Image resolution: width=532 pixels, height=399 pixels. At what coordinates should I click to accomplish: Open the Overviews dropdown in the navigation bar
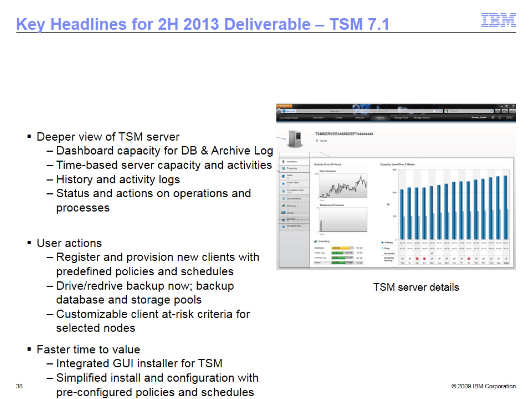319,117
